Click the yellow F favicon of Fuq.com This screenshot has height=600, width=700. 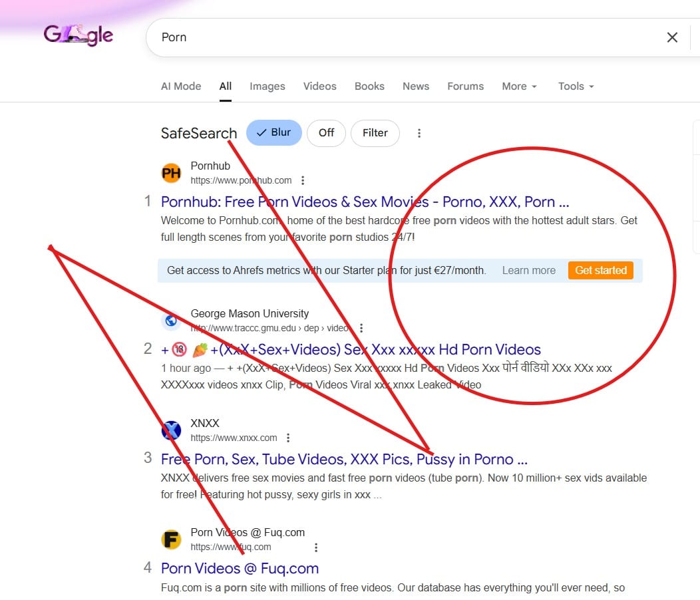click(171, 539)
